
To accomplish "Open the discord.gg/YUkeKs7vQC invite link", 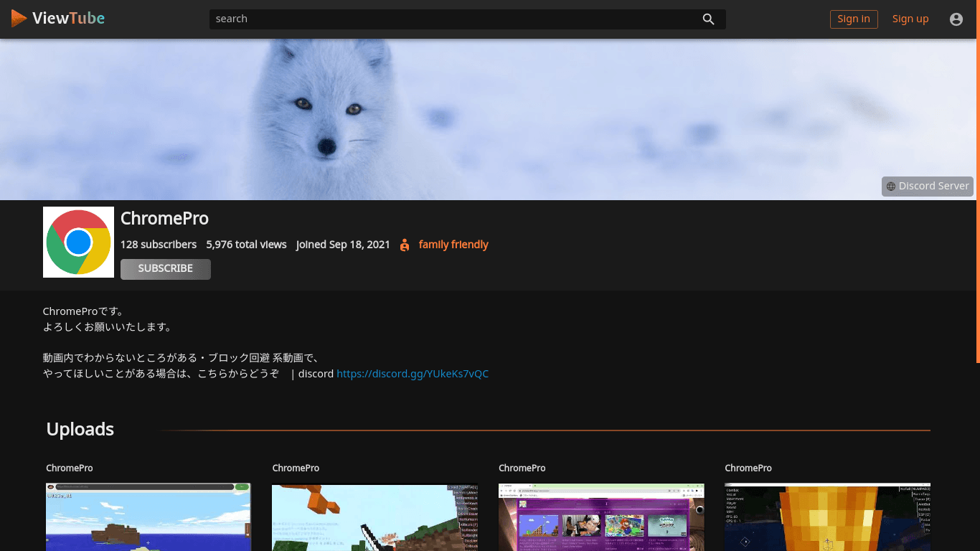I will tap(413, 374).
